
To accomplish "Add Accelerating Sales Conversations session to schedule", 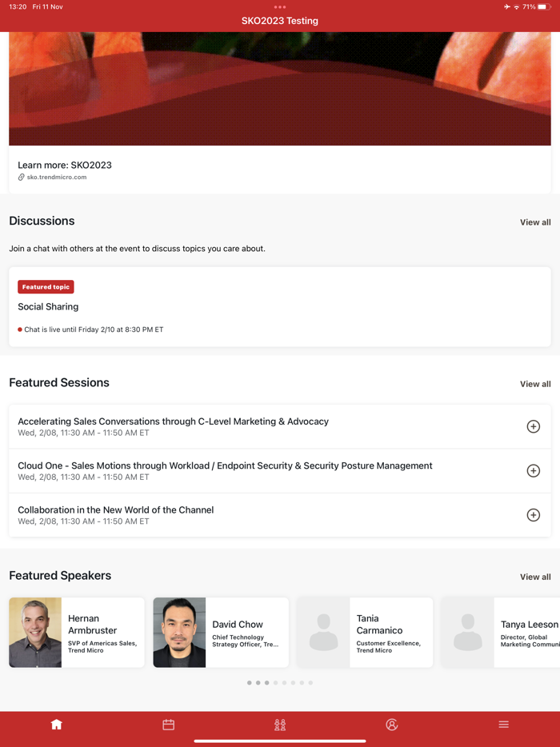I will [x=534, y=426].
